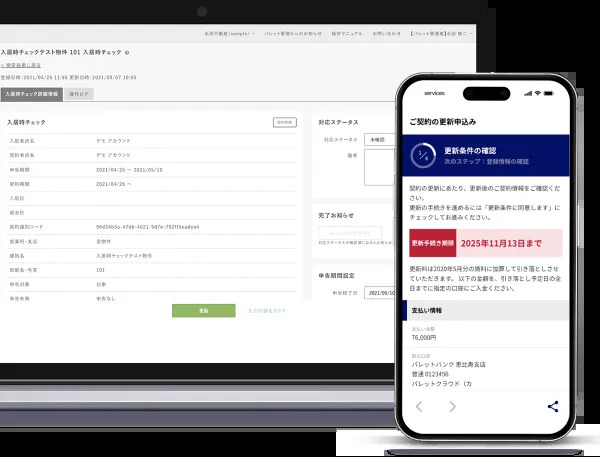Click the 完了お知らせ panel heading
The width and height of the screenshot is (600, 457).
[336, 215]
